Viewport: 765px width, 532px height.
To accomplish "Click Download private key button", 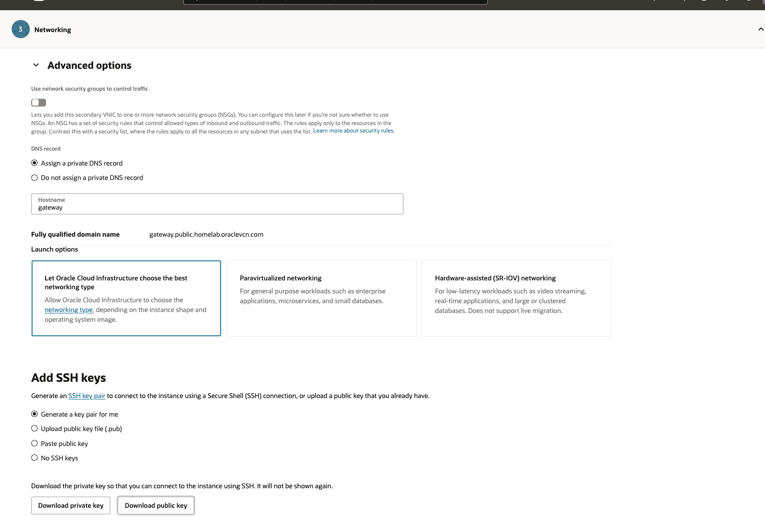I will [x=71, y=505].
